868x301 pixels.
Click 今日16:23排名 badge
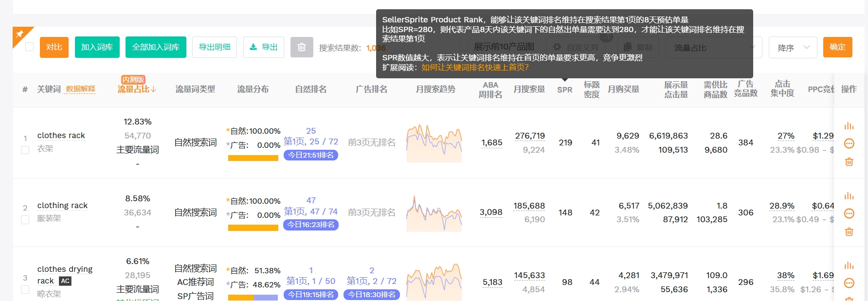pyautogui.click(x=311, y=225)
